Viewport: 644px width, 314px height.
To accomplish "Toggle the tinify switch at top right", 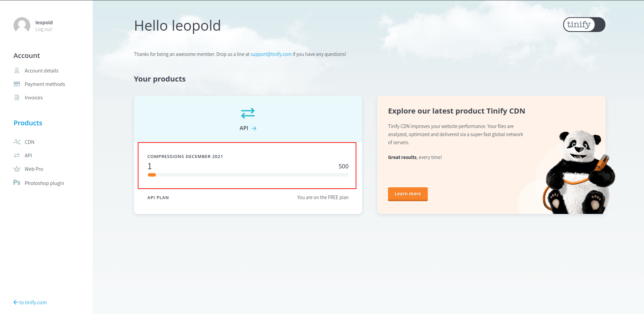I will click(584, 25).
